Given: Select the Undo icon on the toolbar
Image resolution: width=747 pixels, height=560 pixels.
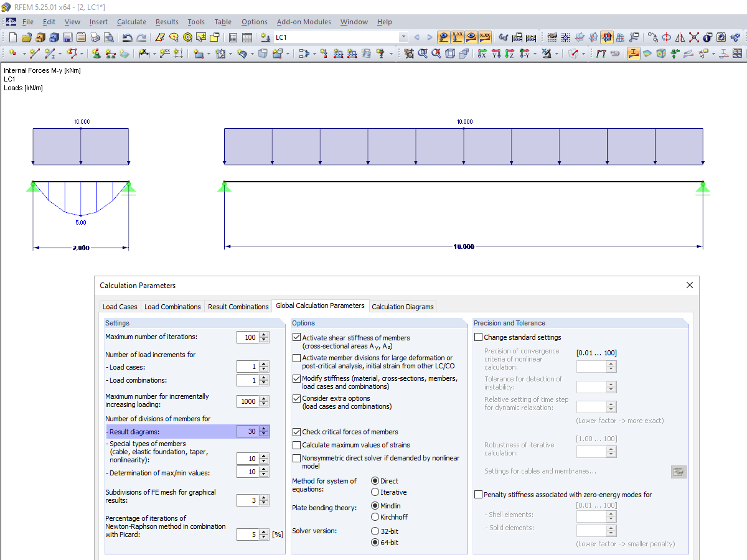Looking at the screenshot, I should point(127,37).
